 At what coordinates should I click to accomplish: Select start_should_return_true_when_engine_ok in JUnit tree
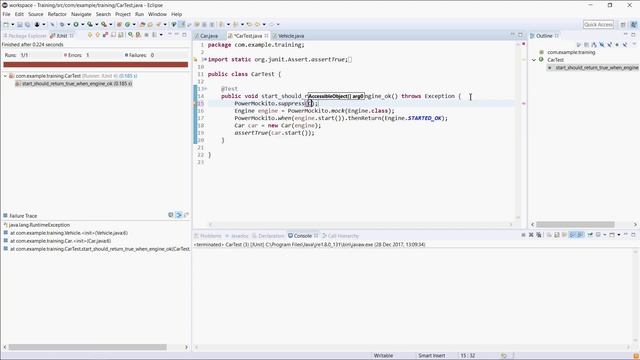click(x=73, y=83)
